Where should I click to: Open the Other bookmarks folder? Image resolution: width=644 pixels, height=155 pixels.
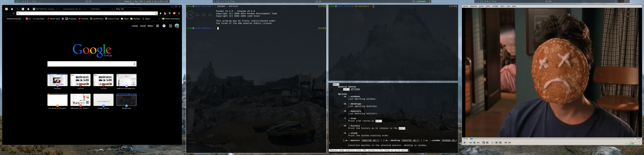coord(171,19)
